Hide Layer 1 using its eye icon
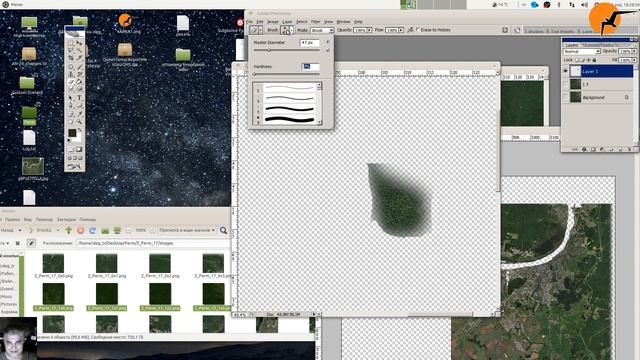 [x=565, y=71]
